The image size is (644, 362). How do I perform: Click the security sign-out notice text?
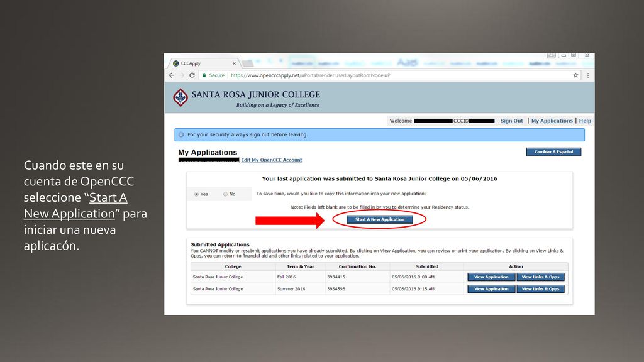(247, 134)
